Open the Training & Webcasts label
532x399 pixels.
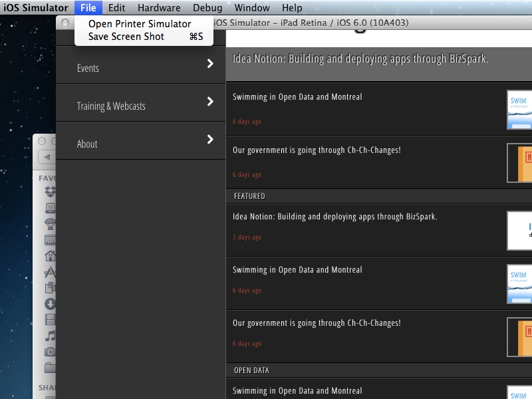click(111, 106)
